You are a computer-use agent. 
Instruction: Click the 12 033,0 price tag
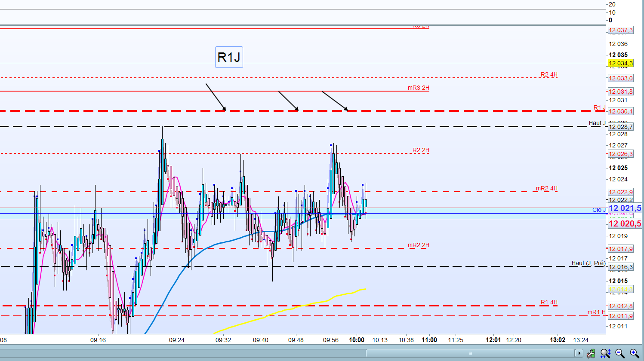620,78
